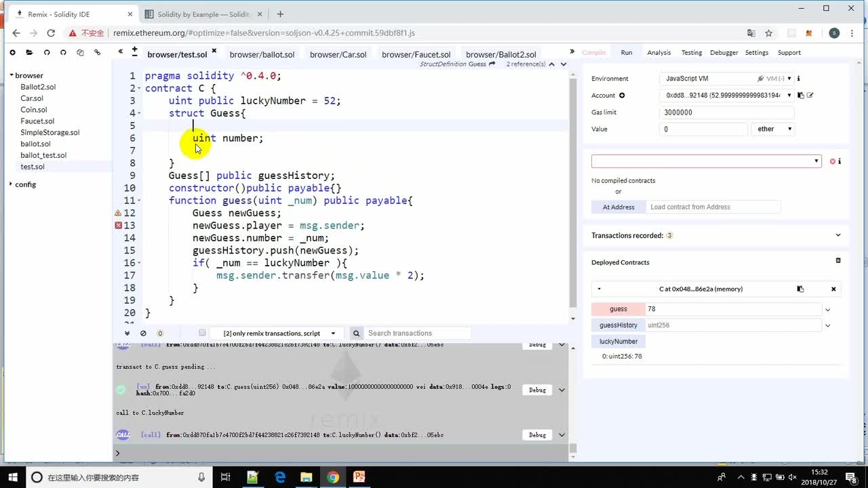The image size is (868, 488).
Task: Open the ether unit dropdown
Action: (x=772, y=129)
